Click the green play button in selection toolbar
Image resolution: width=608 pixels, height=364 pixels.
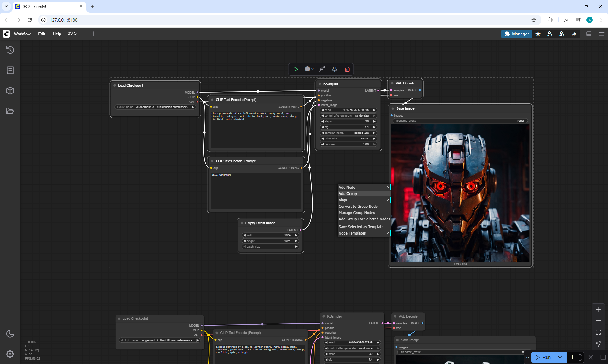[295, 69]
